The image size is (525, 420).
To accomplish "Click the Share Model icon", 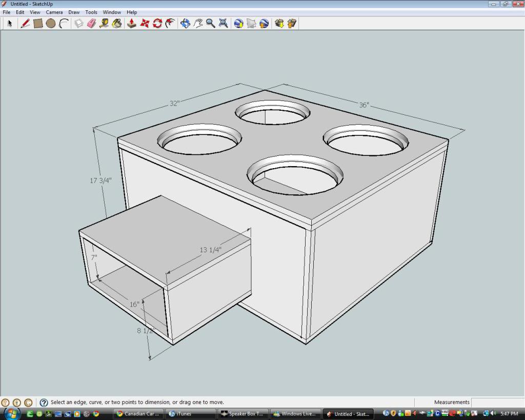I will 292,24.
